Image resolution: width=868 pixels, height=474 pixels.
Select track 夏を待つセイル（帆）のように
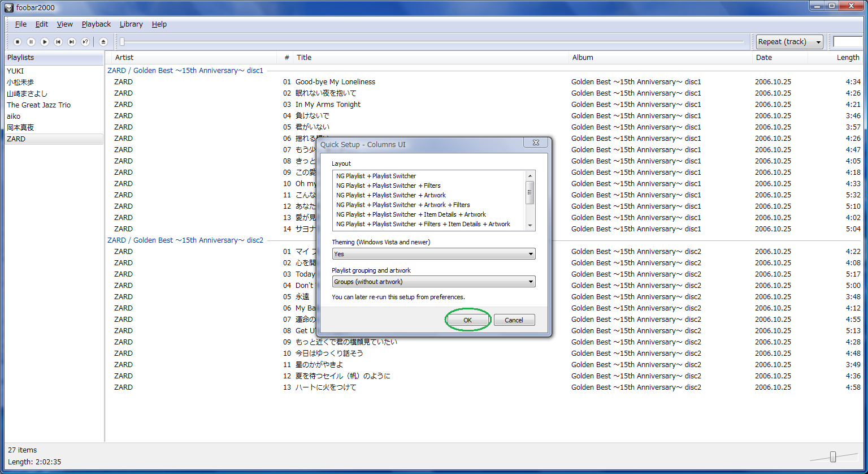[x=484, y=376]
